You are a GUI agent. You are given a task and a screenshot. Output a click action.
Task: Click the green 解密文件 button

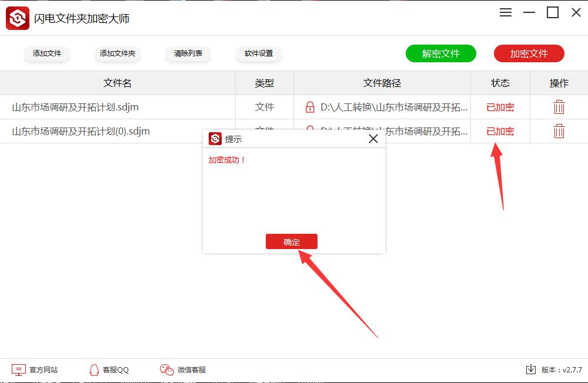tap(441, 53)
